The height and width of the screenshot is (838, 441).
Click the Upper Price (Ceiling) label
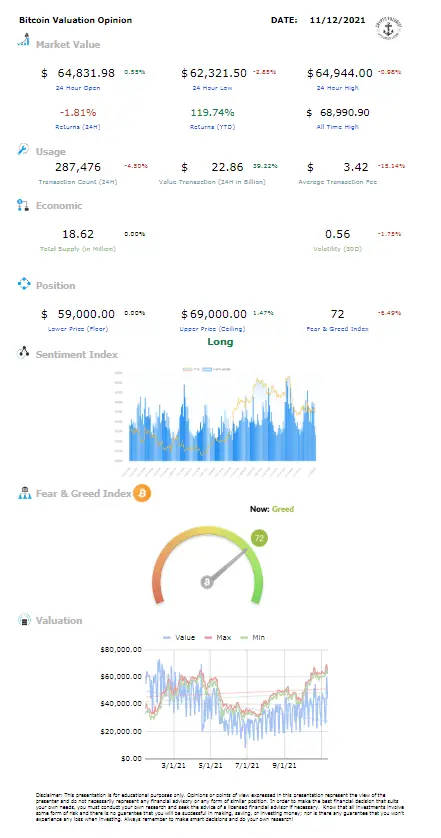(212, 329)
